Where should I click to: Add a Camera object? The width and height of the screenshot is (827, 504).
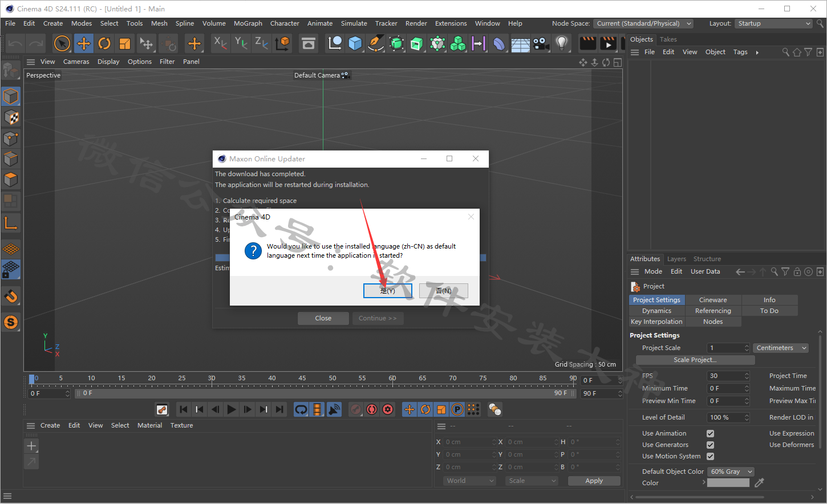541,43
